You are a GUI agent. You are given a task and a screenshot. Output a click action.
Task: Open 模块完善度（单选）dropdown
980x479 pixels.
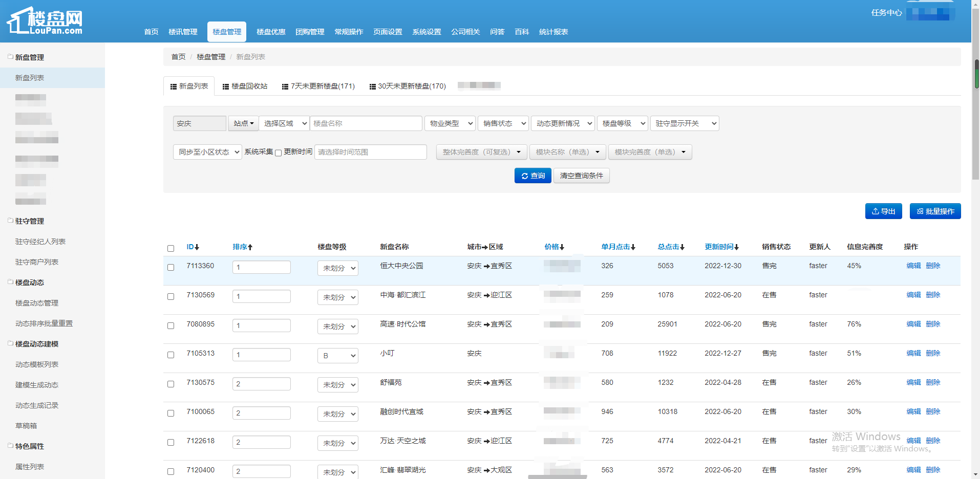point(650,152)
